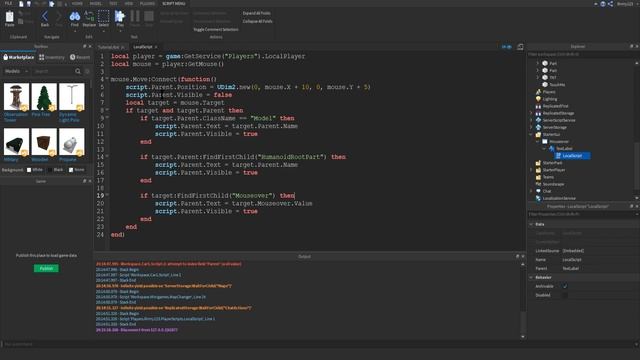Open the Recent tab in Toolbox

pyautogui.click(x=80, y=58)
